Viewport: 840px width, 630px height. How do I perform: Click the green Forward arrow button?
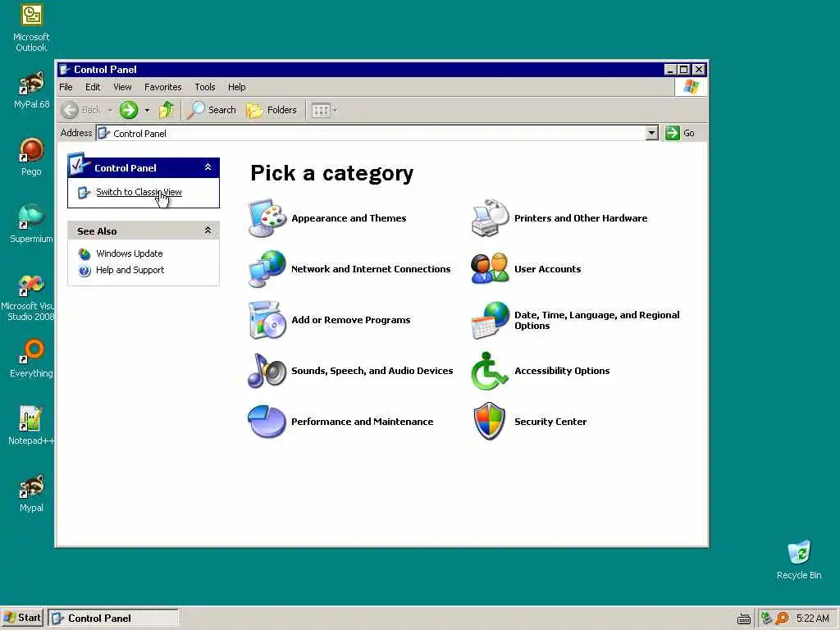[129, 111]
